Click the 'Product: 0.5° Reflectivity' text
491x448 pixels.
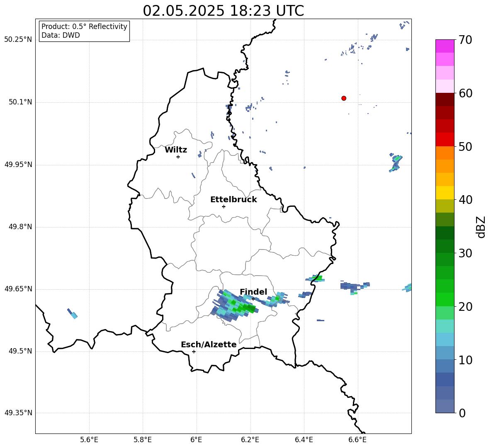pyautogui.click(x=84, y=27)
